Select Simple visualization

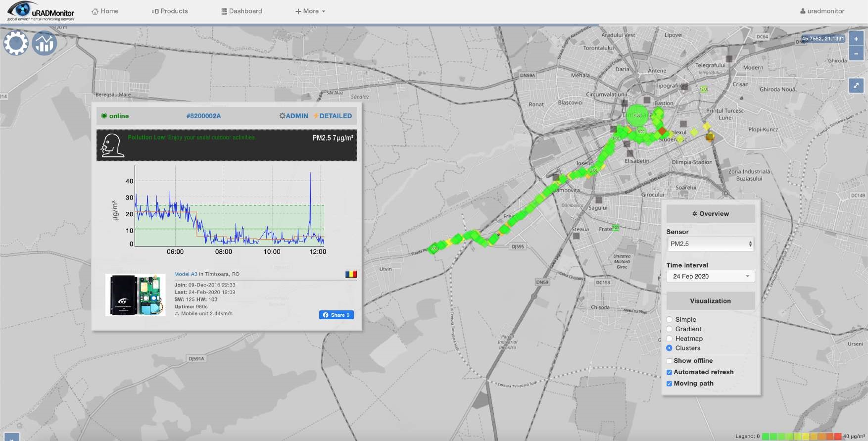click(x=669, y=320)
